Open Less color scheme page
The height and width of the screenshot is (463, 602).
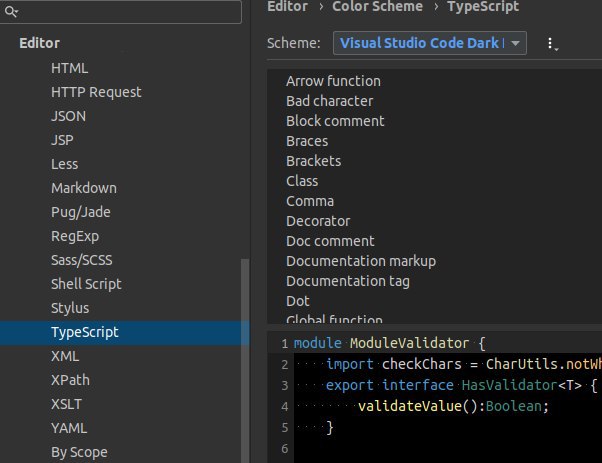pos(64,164)
